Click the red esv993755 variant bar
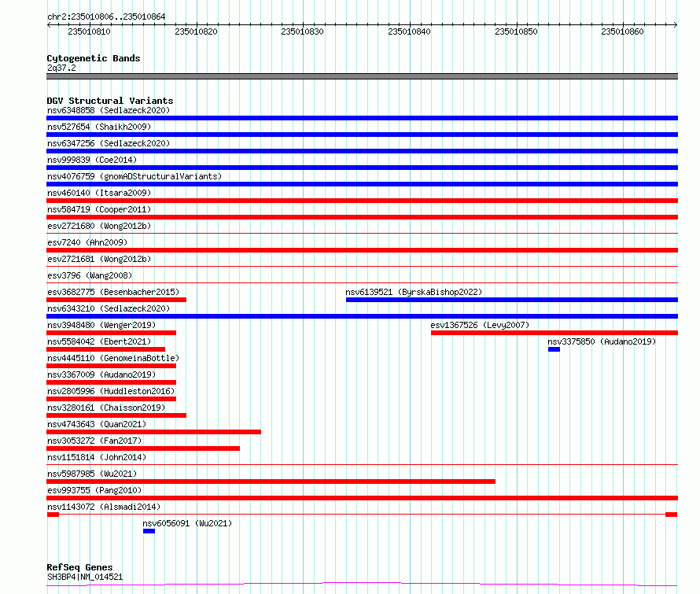Image resolution: width=700 pixels, height=594 pixels. pos(362,498)
